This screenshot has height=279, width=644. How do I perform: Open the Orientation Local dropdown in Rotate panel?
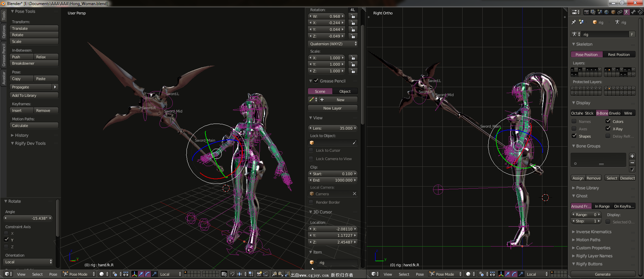click(28, 262)
